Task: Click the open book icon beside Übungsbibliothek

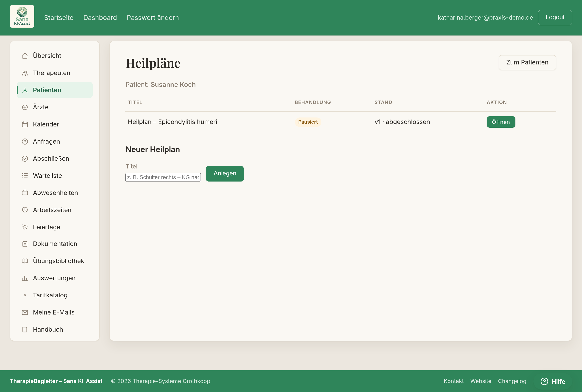Action: point(25,261)
